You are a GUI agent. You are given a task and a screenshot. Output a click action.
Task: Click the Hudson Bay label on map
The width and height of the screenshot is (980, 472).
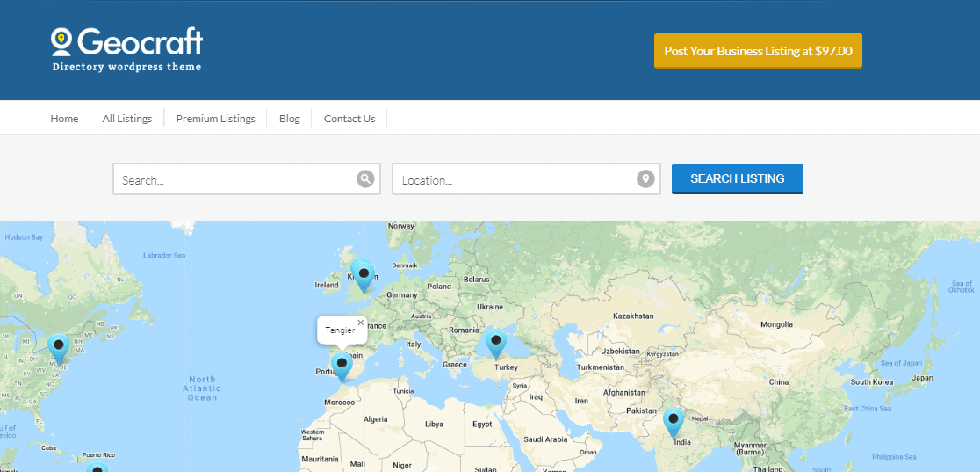pyautogui.click(x=24, y=237)
